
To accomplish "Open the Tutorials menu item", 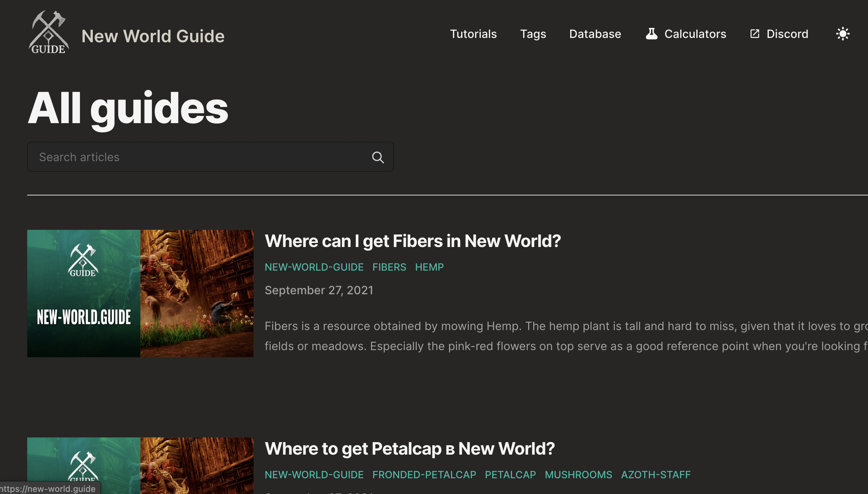I will (473, 34).
